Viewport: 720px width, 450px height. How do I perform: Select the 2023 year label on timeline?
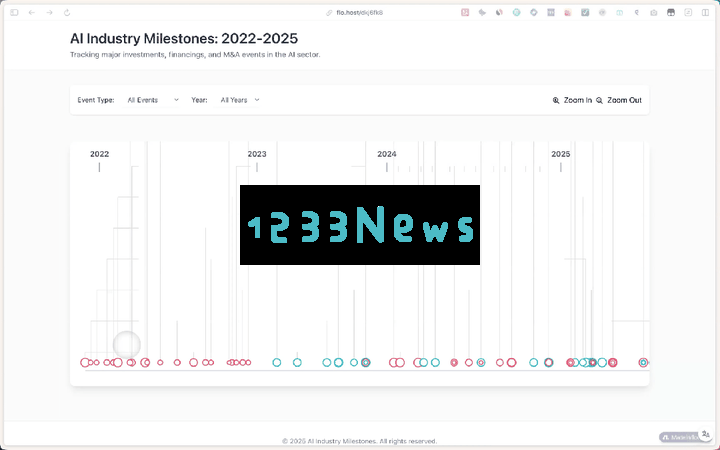tap(257, 154)
